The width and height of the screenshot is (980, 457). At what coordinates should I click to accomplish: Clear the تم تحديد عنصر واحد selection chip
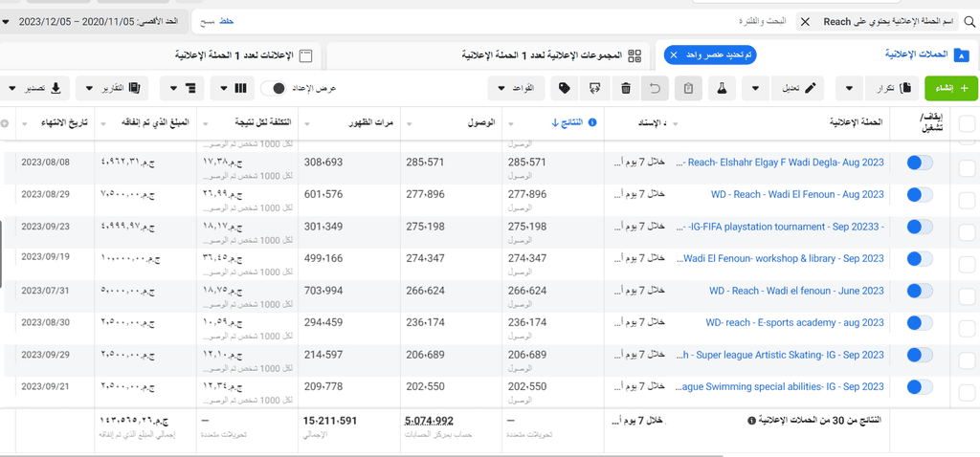coord(673,54)
